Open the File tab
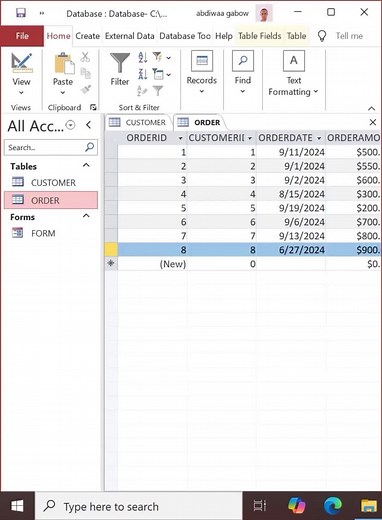This screenshot has width=382, height=520. click(22, 36)
